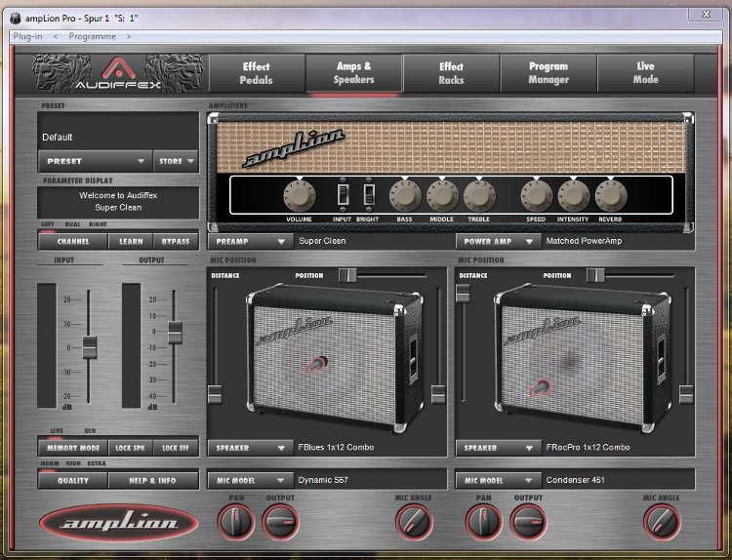Click the Default preset name field

(x=118, y=131)
